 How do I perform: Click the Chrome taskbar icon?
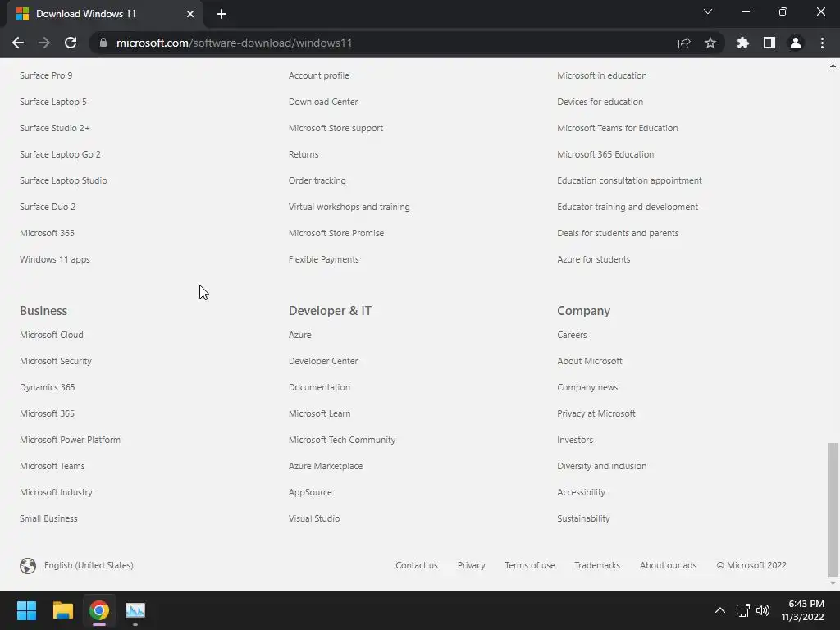click(x=99, y=610)
